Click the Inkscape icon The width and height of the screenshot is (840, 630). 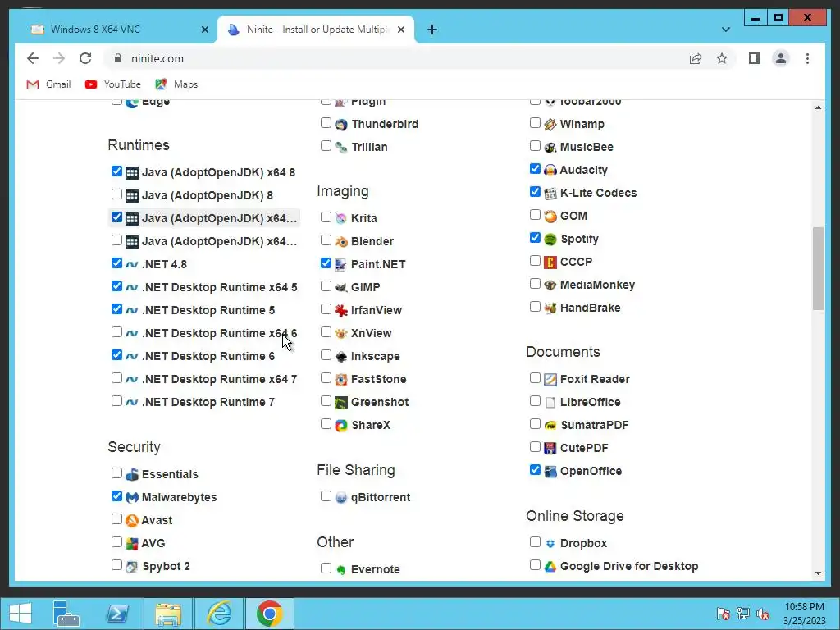341,356
